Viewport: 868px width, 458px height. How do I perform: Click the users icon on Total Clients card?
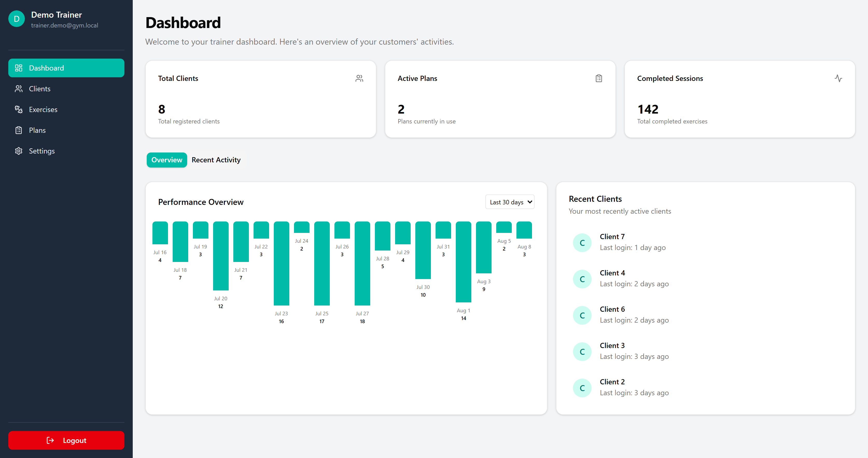(x=359, y=79)
